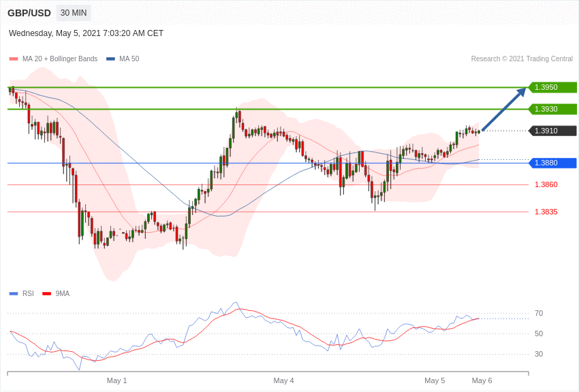Click the RSI 70 level label
This screenshot has width=579, height=392.
[539, 314]
